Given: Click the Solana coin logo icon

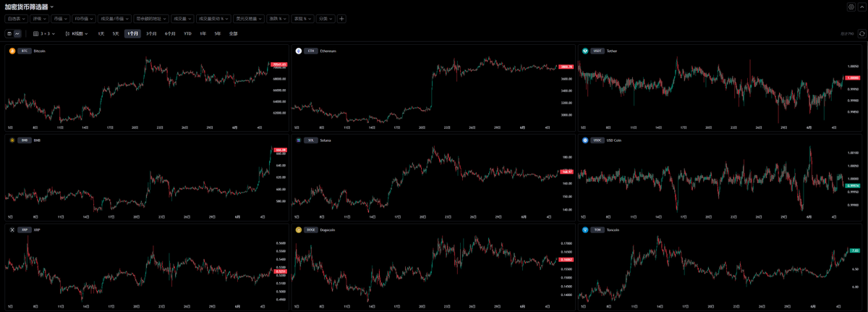Looking at the screenshot, I should 299,140.
